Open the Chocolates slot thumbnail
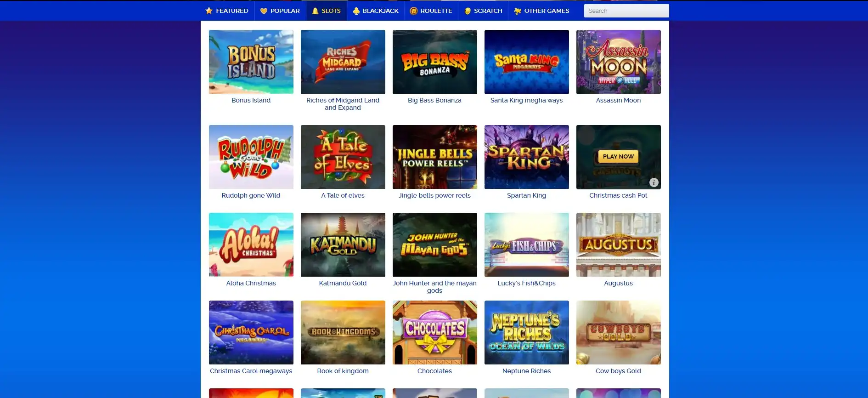 pos(434,332)
